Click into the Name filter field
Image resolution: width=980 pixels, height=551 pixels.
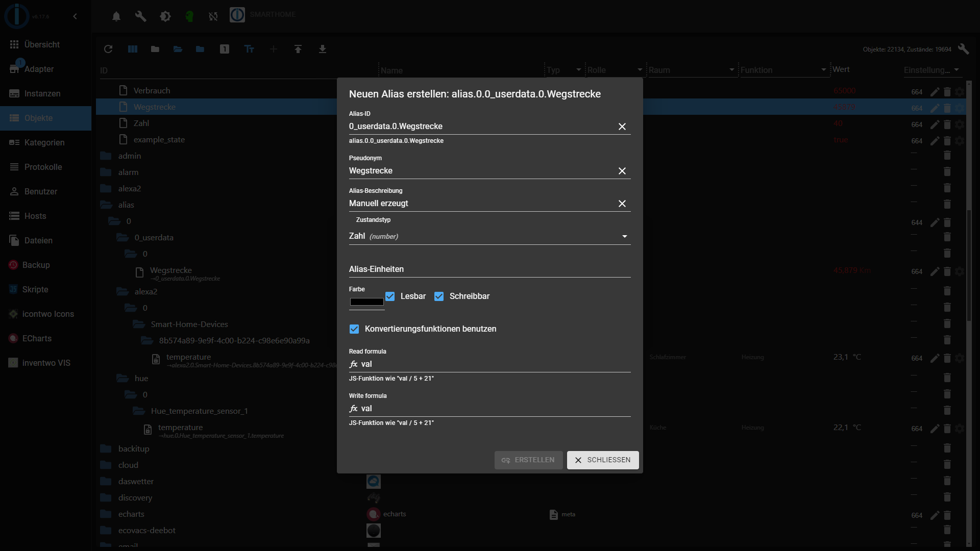[462, 70]
